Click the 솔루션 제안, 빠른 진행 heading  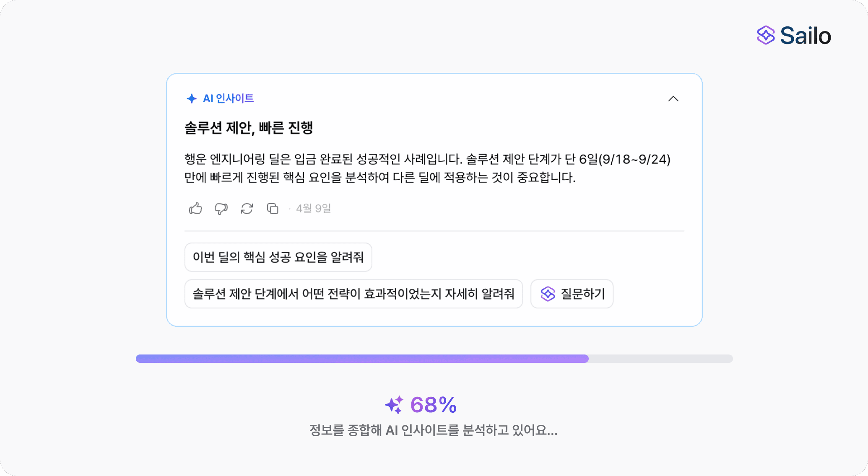pyautogui.click(x=249, y=128)
